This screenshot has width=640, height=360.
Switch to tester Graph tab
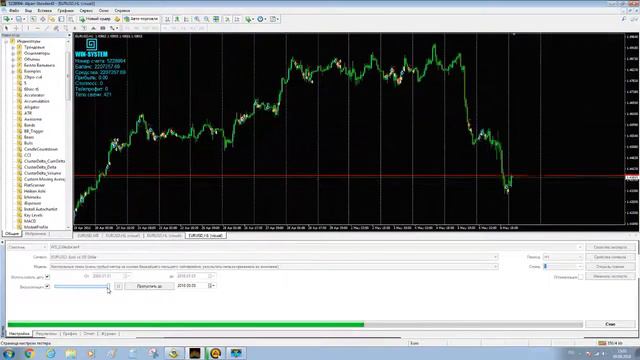tap(70, 334)
